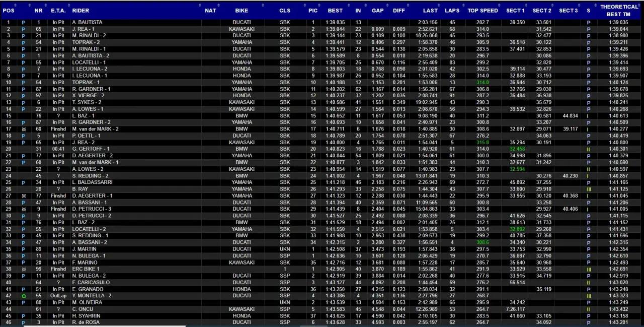This screenshot has height=327, width=644.
Task: Click the OutLap status for Y. MONTELLA - 2
Action: 58,295
